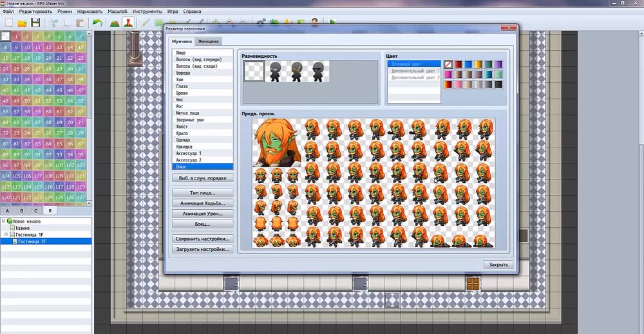The width and height of the screenshot is (644, 334).
Task: Click the Загрузить настройки... button
Action: tap(203, 249)
